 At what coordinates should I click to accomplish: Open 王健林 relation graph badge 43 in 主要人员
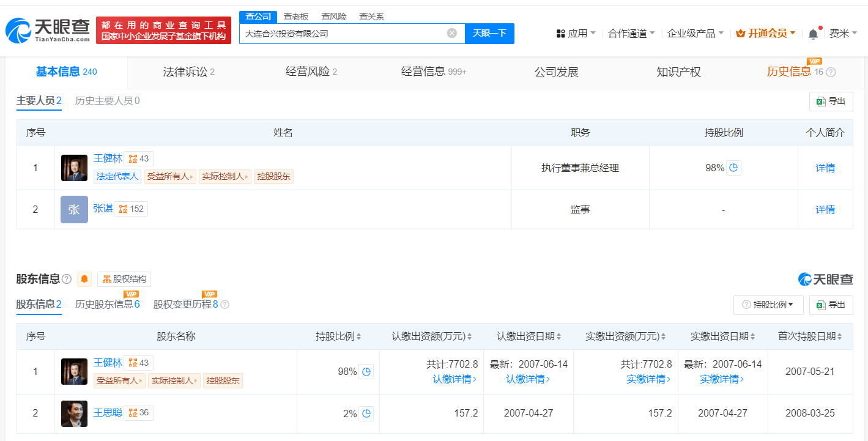point(138,158)
